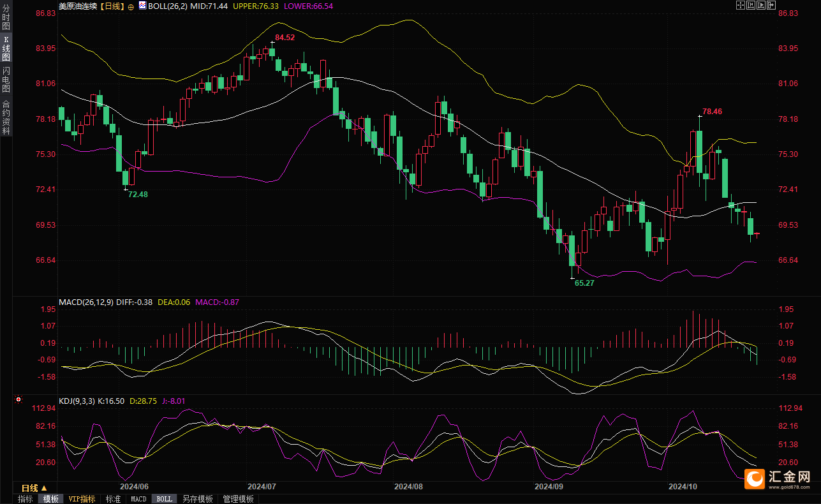Click the 2024/10 date marker

tap(683, 487)
